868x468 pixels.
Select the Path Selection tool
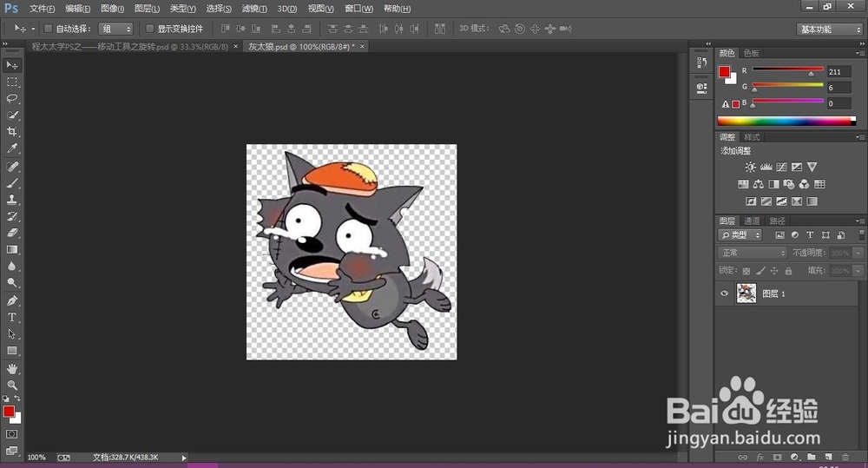click(x=11, y=334)
